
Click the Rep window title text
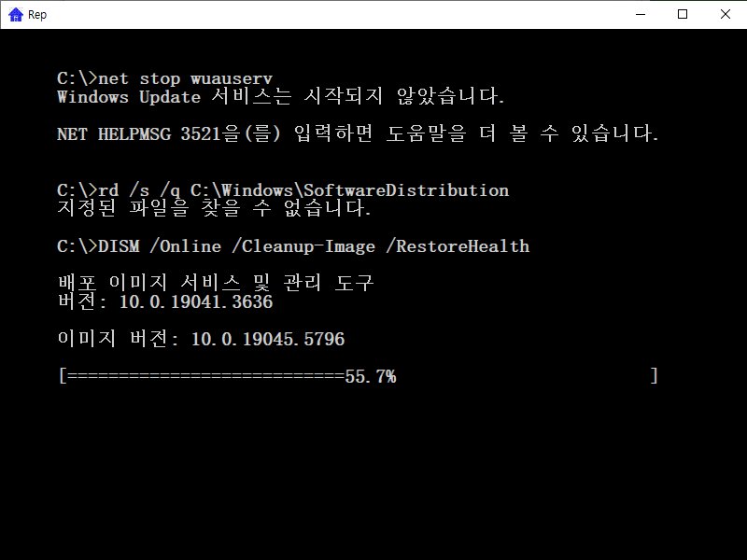tap(37, 15)
